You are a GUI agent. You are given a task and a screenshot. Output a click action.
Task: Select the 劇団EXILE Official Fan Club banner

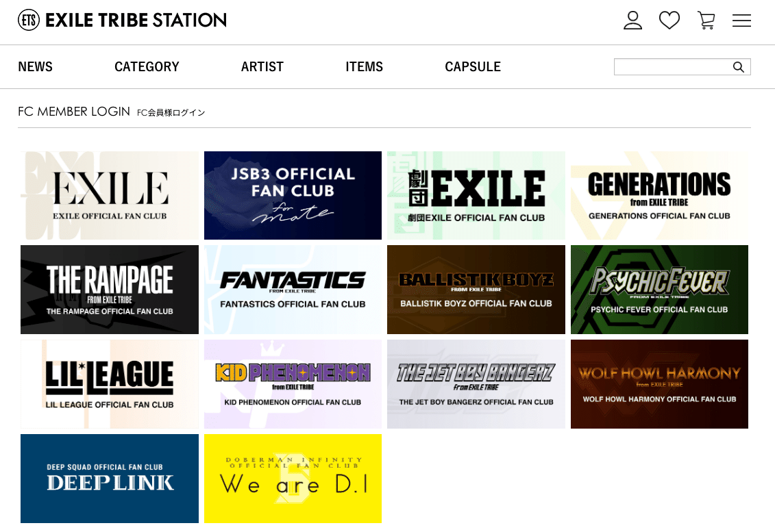(x=476, y=196)
